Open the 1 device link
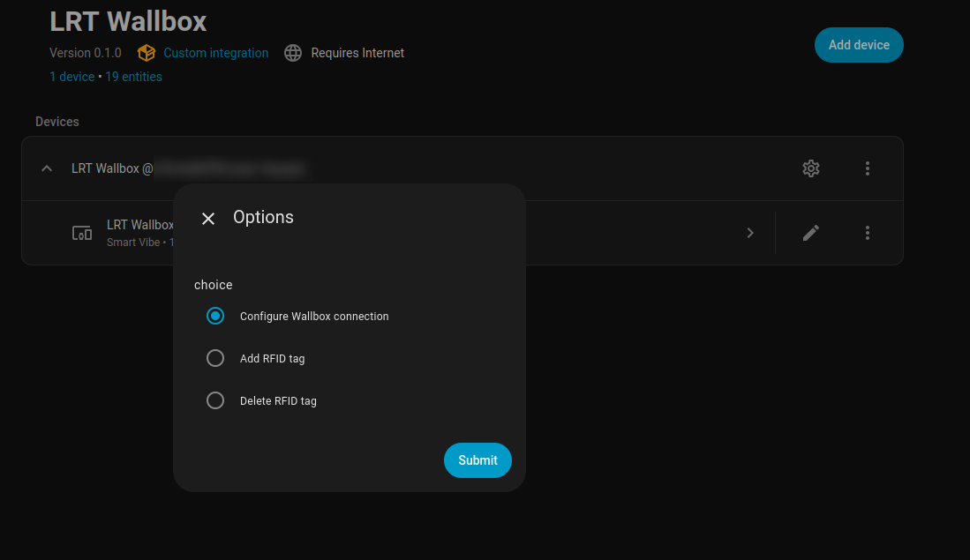Viewport: 970px width, 560px height. (x=71, y=77)
